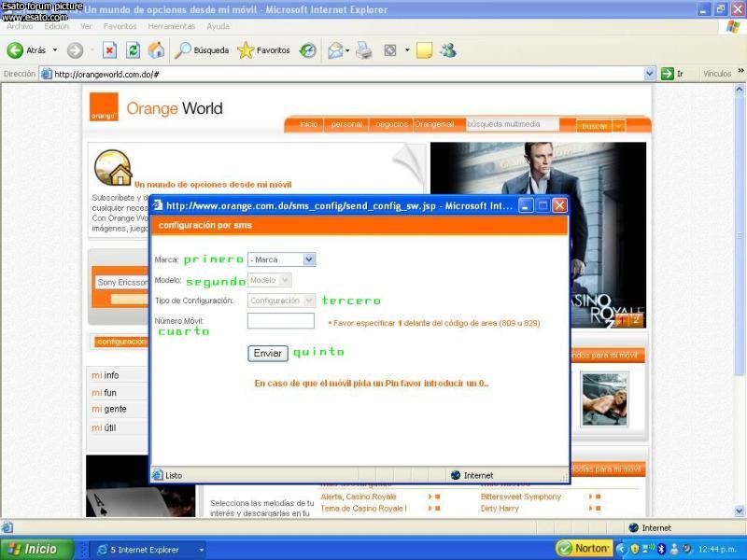Click the búsqueda multimedia search field
The image size is (747, 560).
[x=512, y=124]
